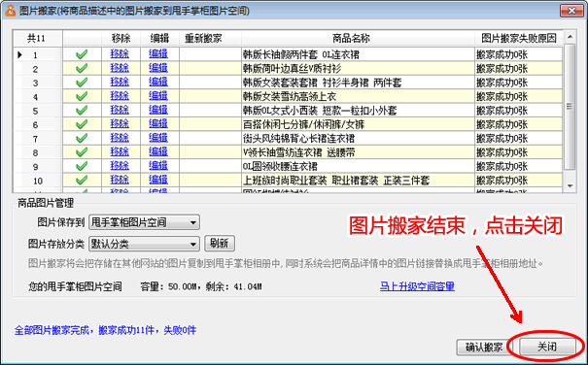Click the 确认搬家 button
The width and height of the screenshot is (588, 365).
point(483,347)
